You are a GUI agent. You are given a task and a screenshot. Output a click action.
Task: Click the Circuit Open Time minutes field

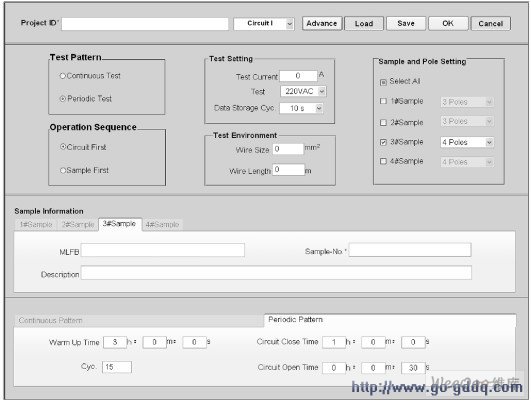[x=373, y=368]
